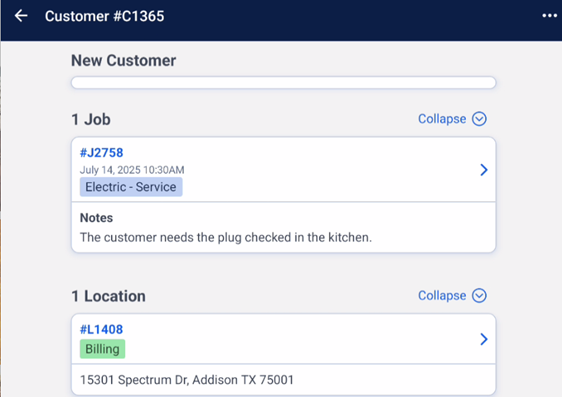
Task: Select the Electric - Service tag
Action: (x=131, y=187)
